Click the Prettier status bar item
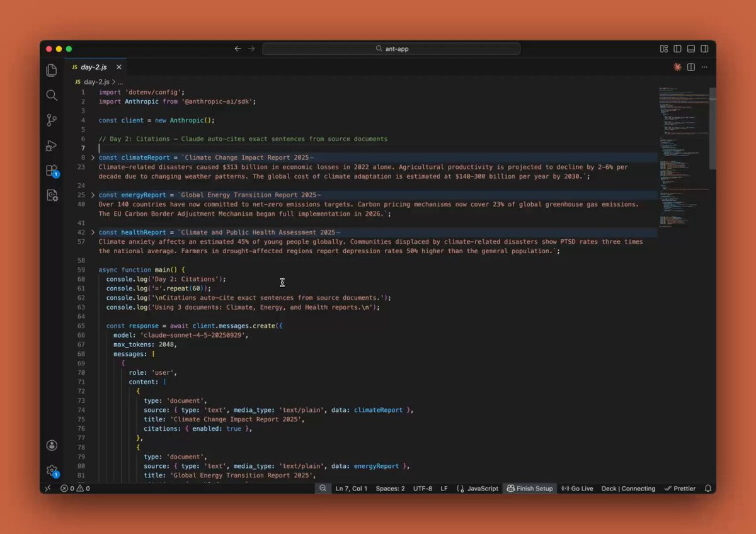The image size is (756, 534). pyautogui.click(x=680, y=488)
